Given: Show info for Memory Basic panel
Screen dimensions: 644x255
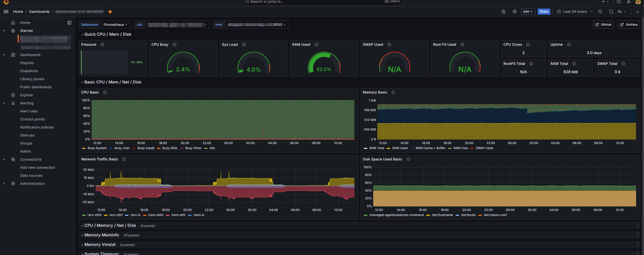Looking at the screenshot, I should pyautogui.click(x=393, y=92).
